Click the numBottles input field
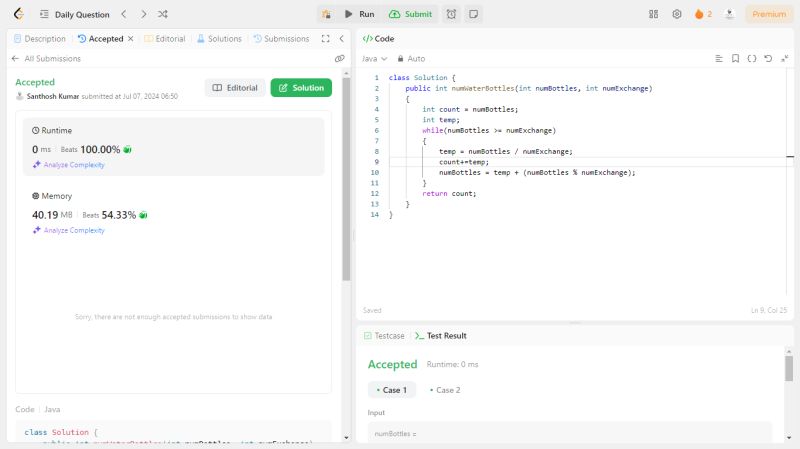The image size is (800, 449). 569,433
